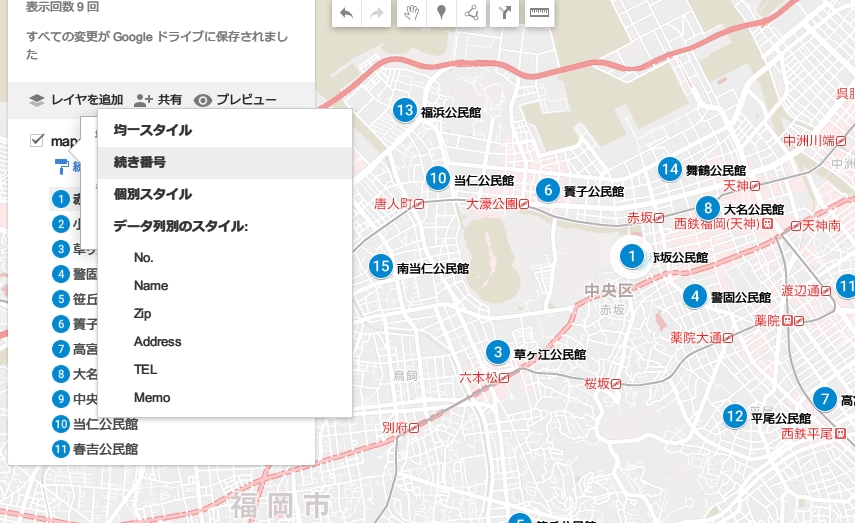Style by the Name data column

coord(151,286)
